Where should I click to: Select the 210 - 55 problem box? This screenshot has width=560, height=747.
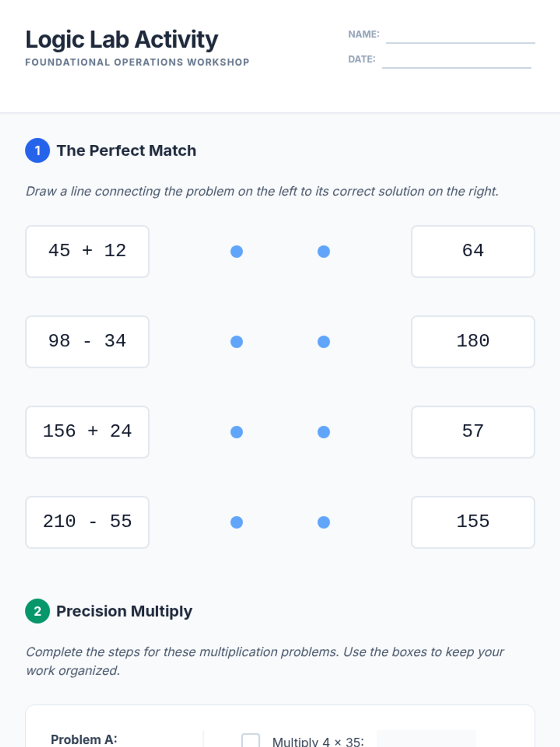pyautogui.click(x=87, y=522)
